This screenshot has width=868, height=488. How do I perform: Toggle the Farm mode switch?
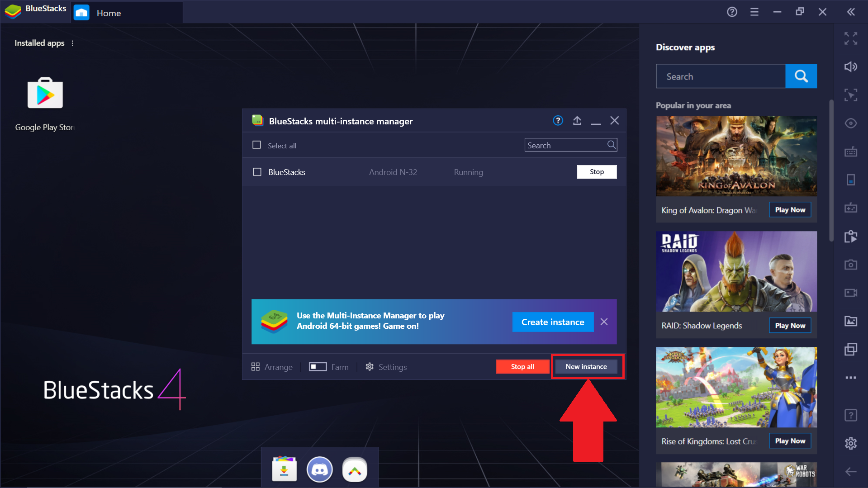click(x=318, y=366)
